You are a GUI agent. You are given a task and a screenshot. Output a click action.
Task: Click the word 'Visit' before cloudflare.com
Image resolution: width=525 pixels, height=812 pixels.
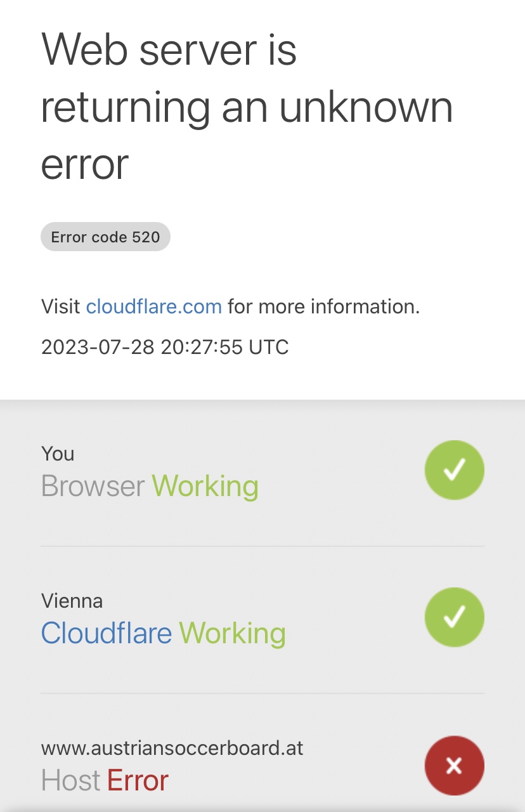tap(61, 307)
